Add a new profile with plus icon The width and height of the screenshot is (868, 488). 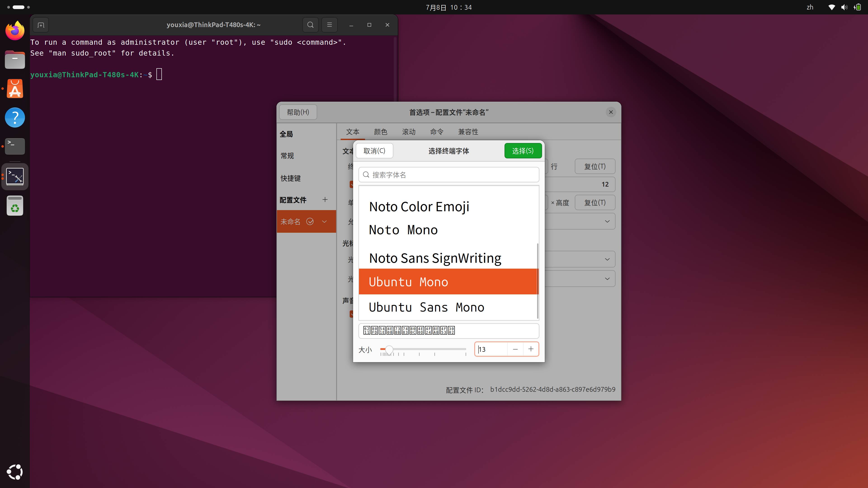coord(325,200)
